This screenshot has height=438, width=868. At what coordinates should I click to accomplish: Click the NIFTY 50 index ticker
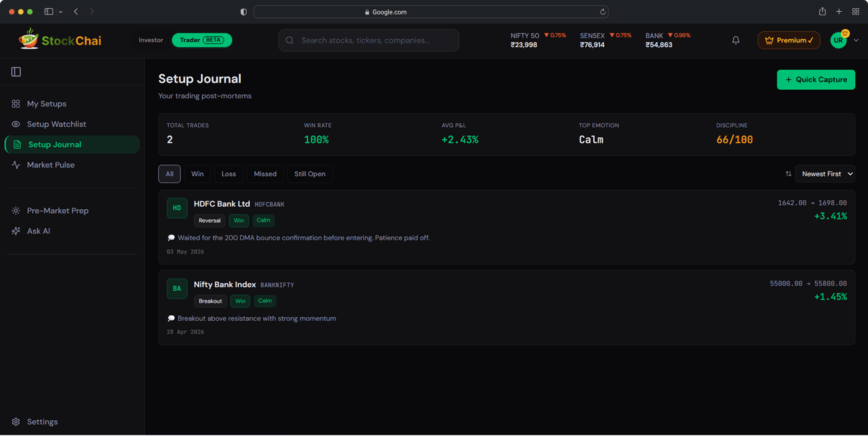538,40
